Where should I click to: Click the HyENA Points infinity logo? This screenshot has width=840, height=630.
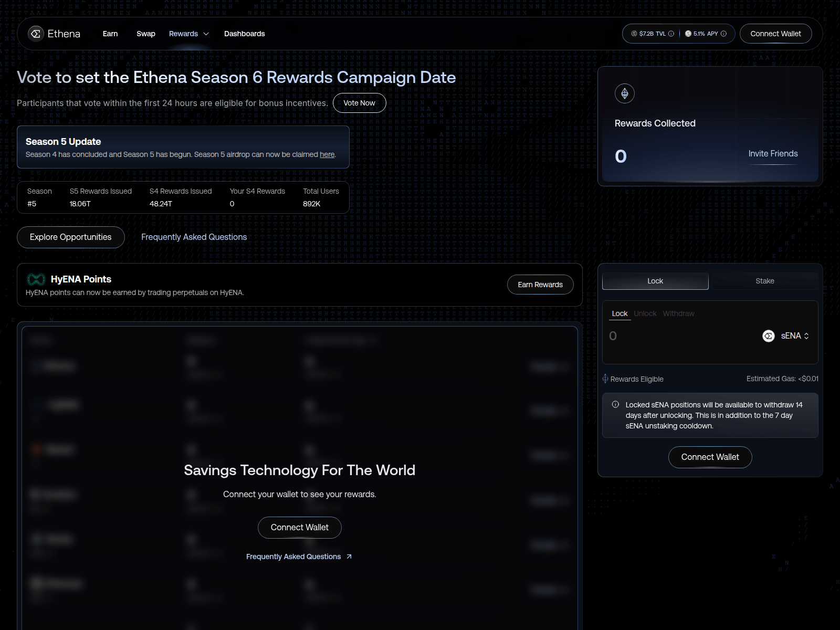click(x=36, y=279)
